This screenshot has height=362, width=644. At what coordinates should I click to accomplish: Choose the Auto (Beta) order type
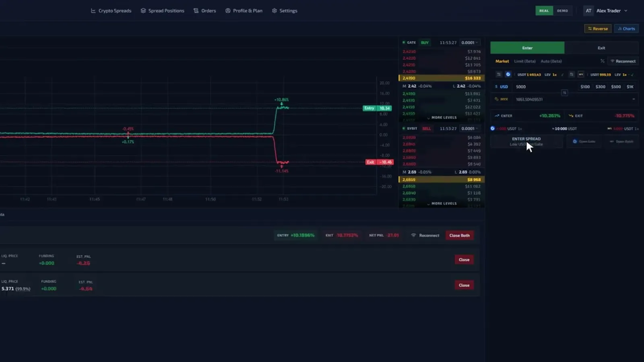pyautogui.click(x=551, y=61)
